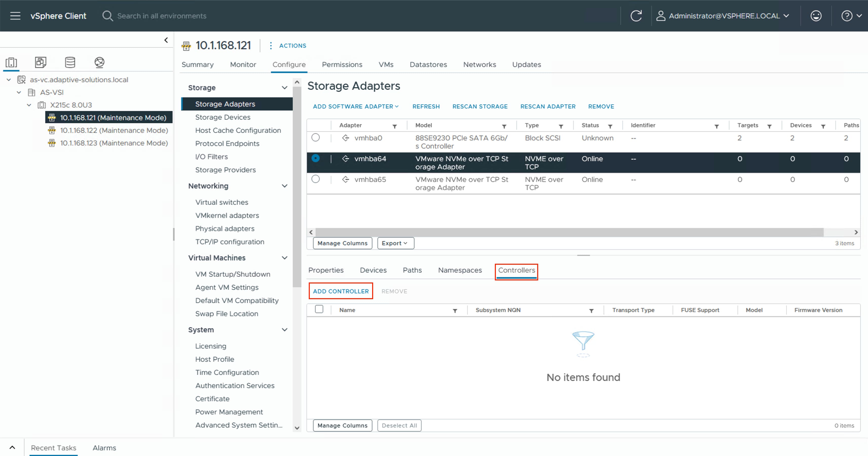Check the select-all checkbox in the controllers table

319,309
